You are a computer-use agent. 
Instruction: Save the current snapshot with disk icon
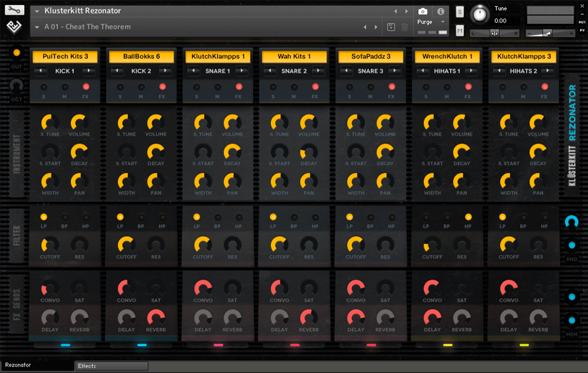391,27
